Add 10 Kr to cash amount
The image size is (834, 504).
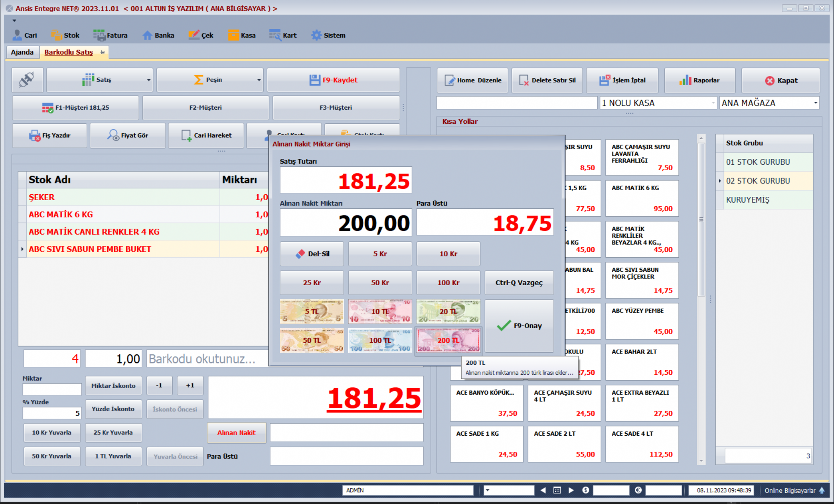(448, 254)
